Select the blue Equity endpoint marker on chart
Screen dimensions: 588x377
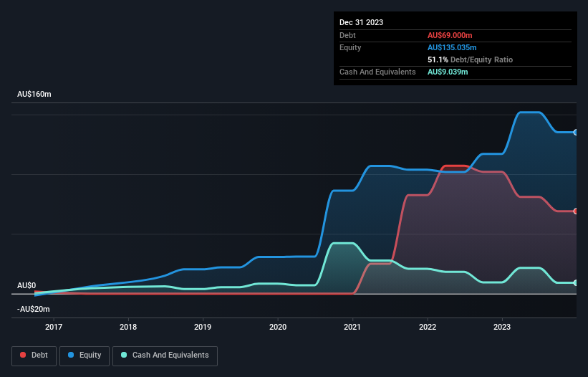click(575, 133)
